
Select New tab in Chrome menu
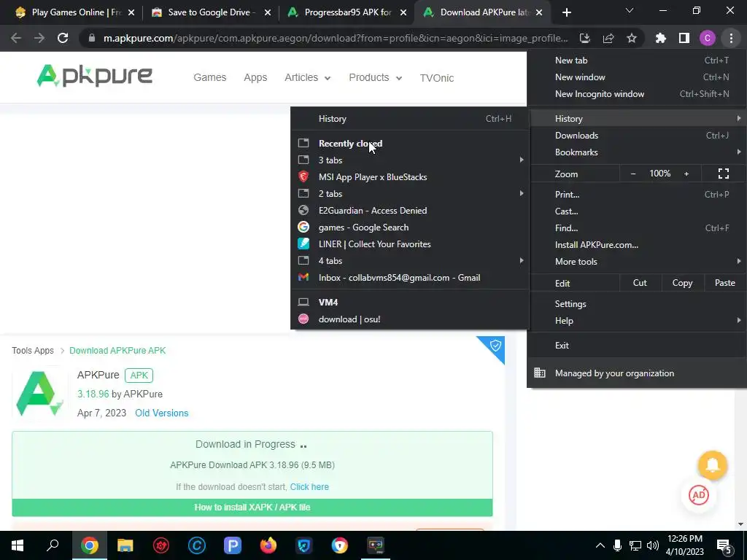(637, 61)
